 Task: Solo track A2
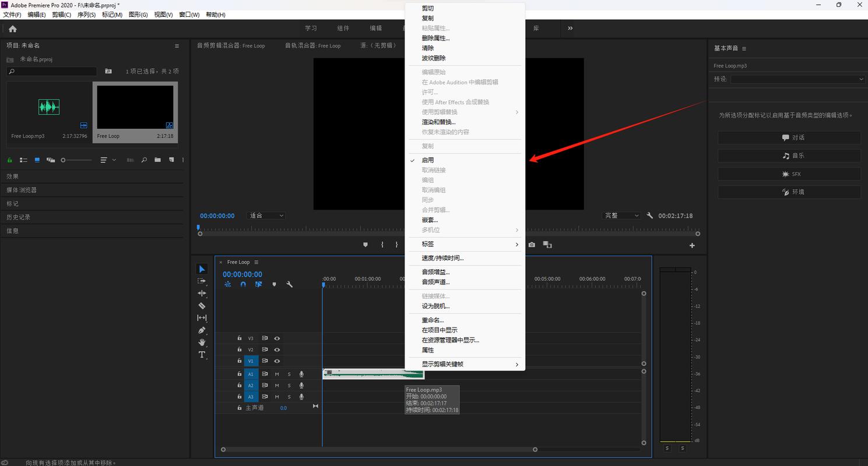[x=289, y=385]
